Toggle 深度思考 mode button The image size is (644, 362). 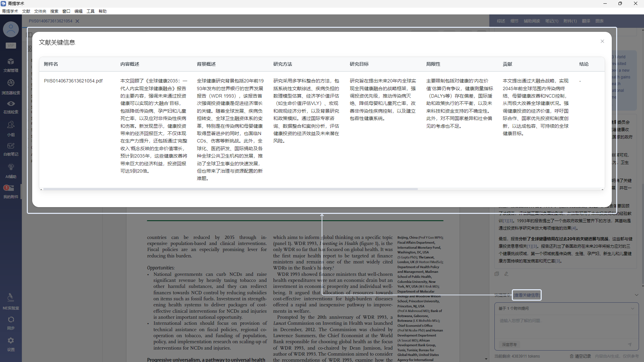(x=509, y=345)
